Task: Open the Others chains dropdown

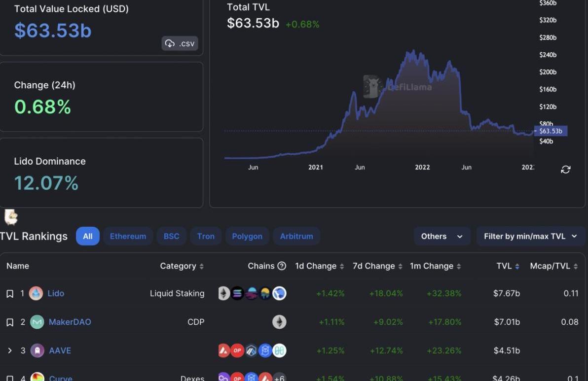Action: 441,237
